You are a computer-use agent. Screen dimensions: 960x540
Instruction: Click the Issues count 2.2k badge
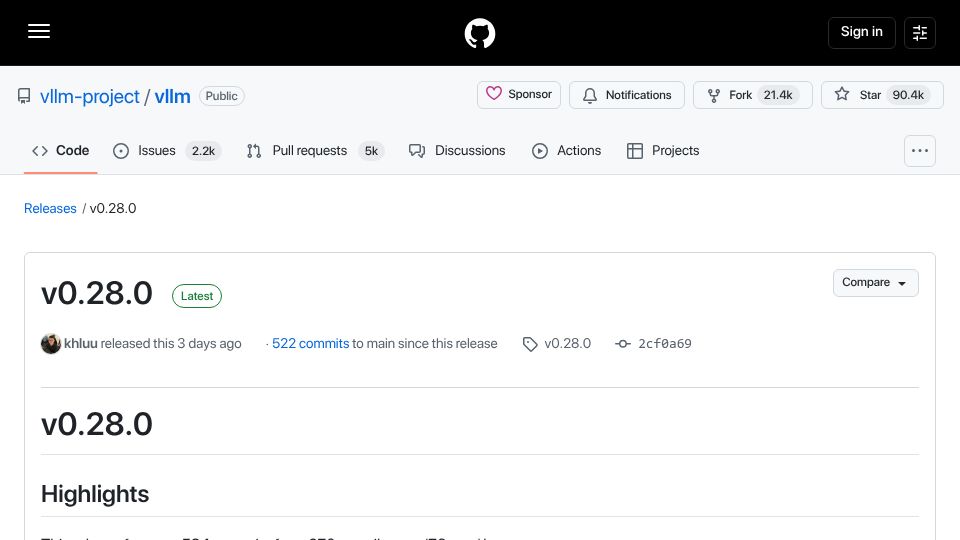[x=203, y=151]
